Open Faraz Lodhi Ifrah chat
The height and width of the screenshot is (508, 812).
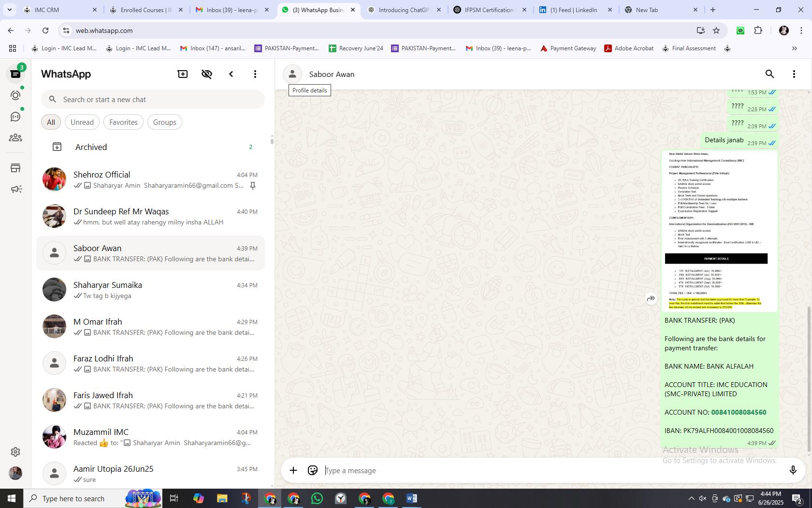[151, 364]
